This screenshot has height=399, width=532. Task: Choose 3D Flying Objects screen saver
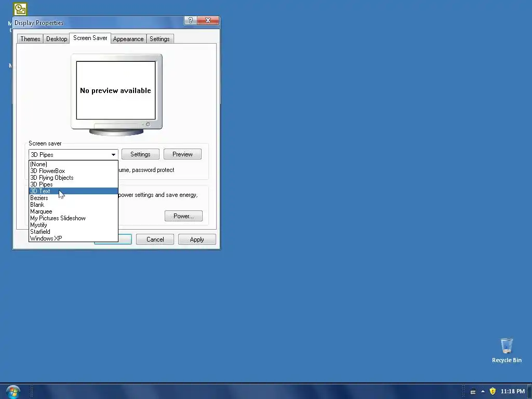[x=73, y=178]
